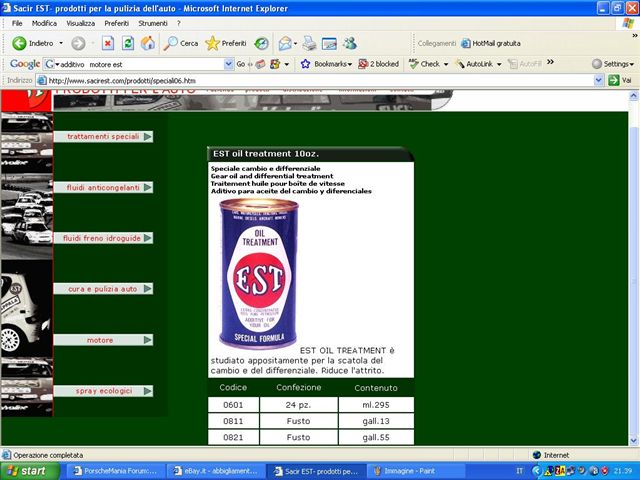The image size is (640, 480).
Task: Open Cerca search magnifier
Action: click(x=180, y=43)
